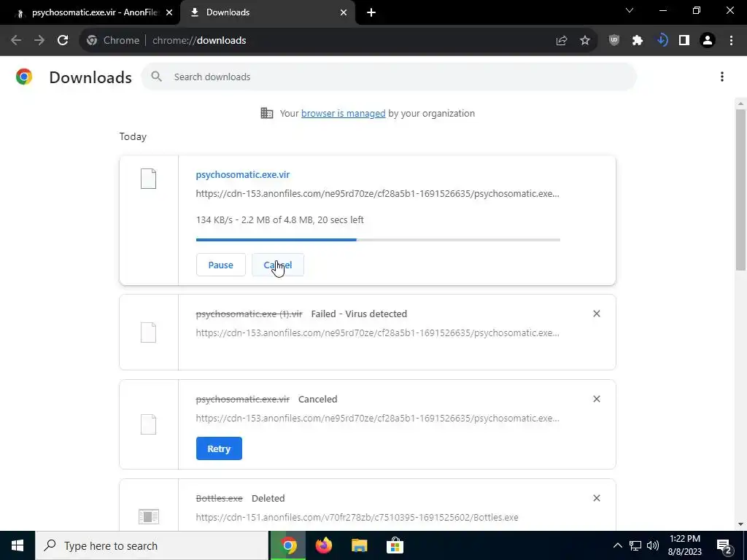Remove the Virus detected entry from list

point(597,314)
